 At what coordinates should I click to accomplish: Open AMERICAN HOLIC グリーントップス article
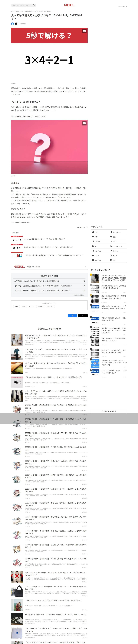49,354
